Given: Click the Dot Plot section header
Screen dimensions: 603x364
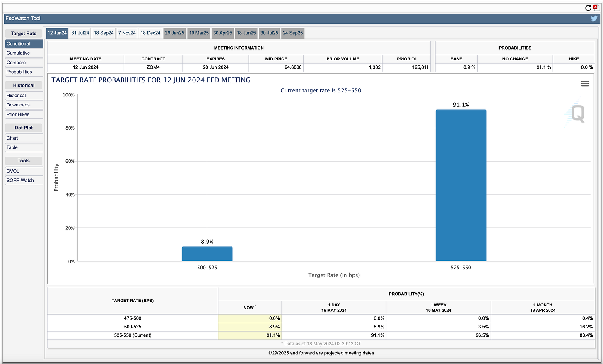Looking at the screenshot, I should [x=24, y=128].
